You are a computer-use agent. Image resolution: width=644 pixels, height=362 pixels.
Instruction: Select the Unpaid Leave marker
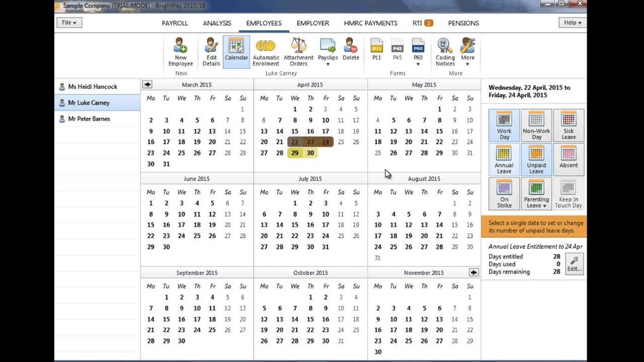[x=536, y=159]
